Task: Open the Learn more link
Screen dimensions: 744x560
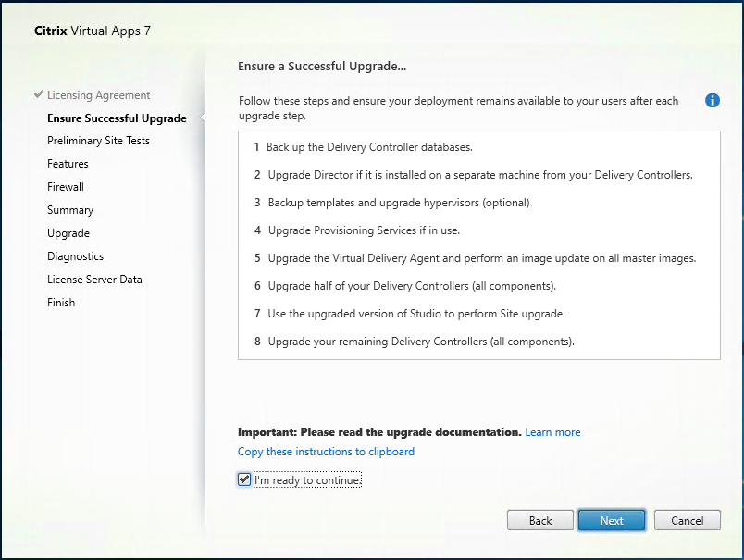Action: (552, 432)
